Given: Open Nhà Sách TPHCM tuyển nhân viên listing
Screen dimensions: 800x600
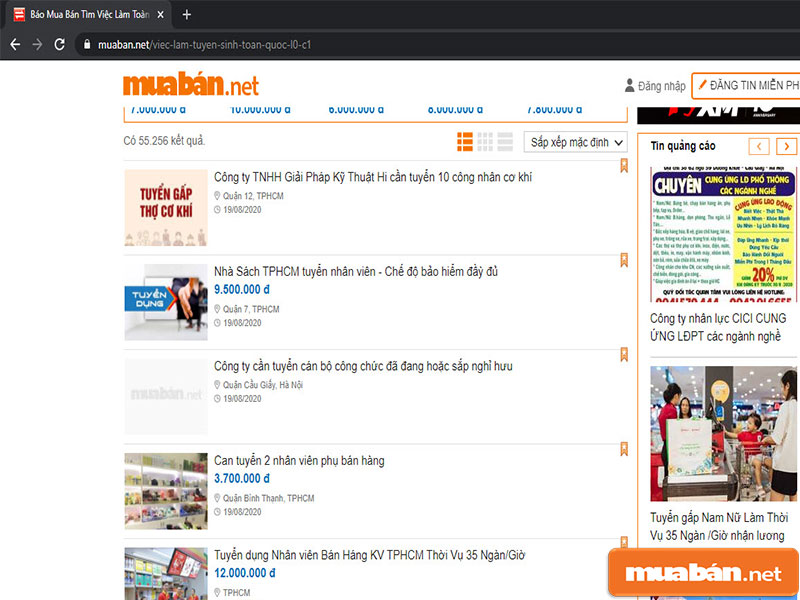Looking at the screenshot, I should (x=356, y=271).
